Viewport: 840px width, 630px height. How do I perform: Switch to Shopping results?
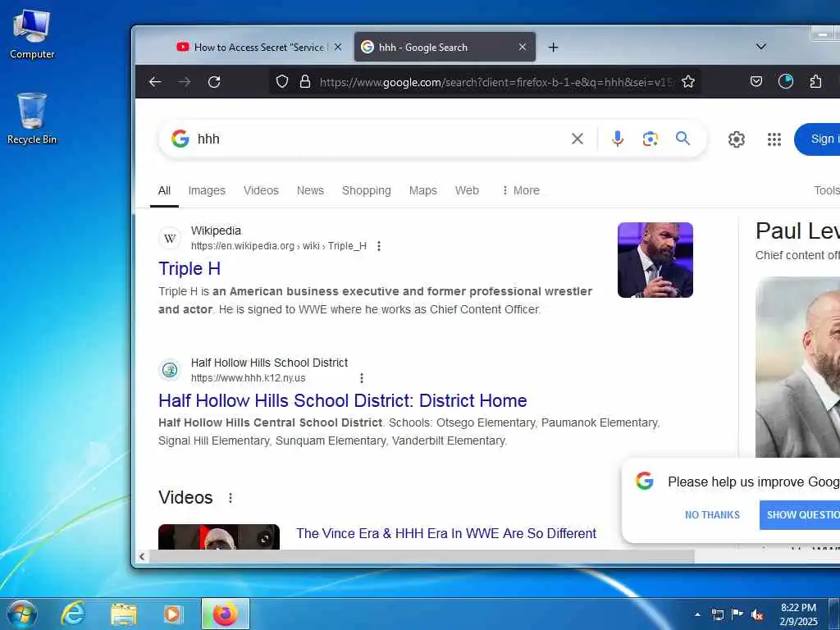[x=367, y=190]
